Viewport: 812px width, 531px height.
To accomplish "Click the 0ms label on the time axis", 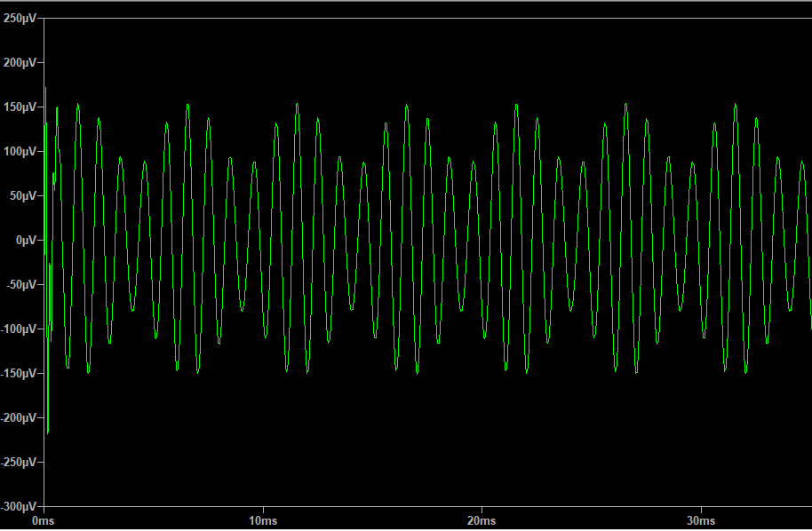I will pos(44,520).
